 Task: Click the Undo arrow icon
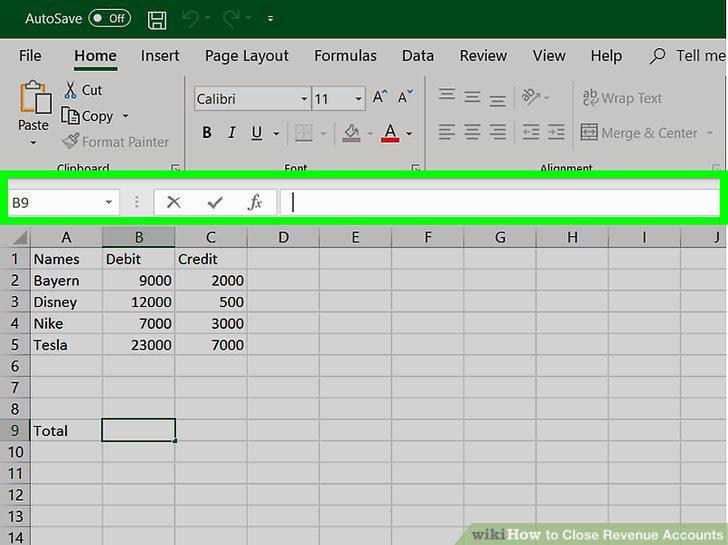(x=190, y=19)
